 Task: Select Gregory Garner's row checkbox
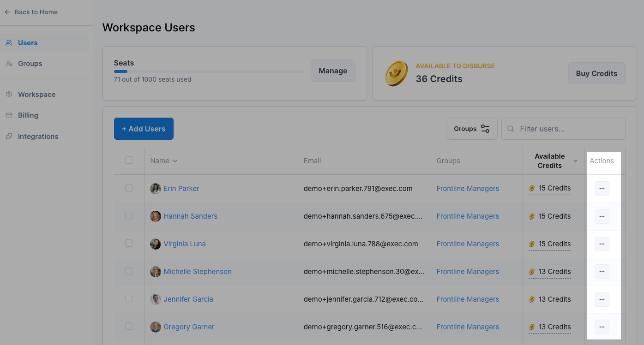tap(129, 326)
